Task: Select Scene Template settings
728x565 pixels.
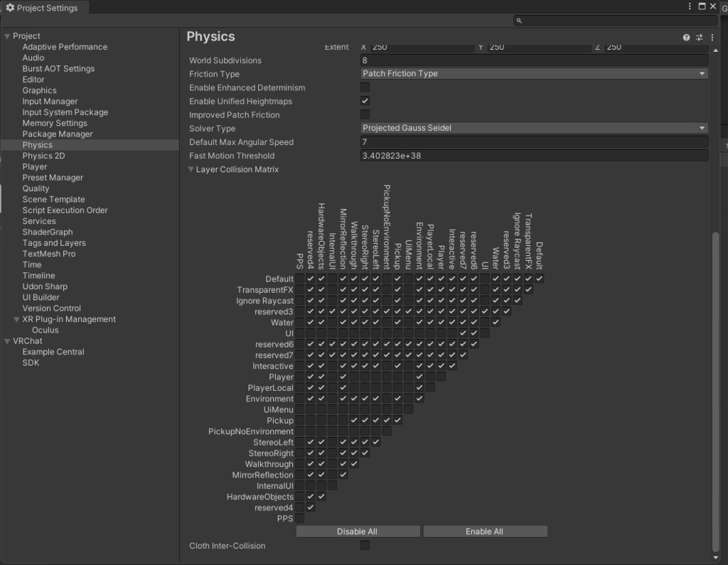Action: [54, 200]
